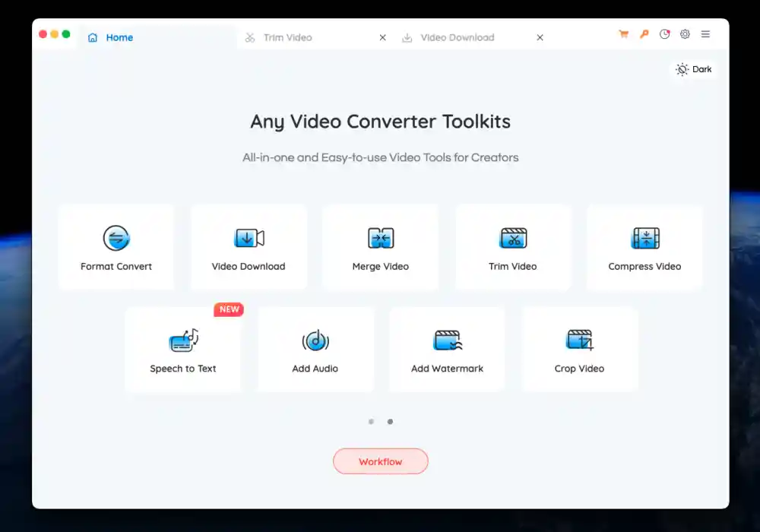The image size is (760, 532).
Task: Select the Crop Video tool
Action: point(579,350)
